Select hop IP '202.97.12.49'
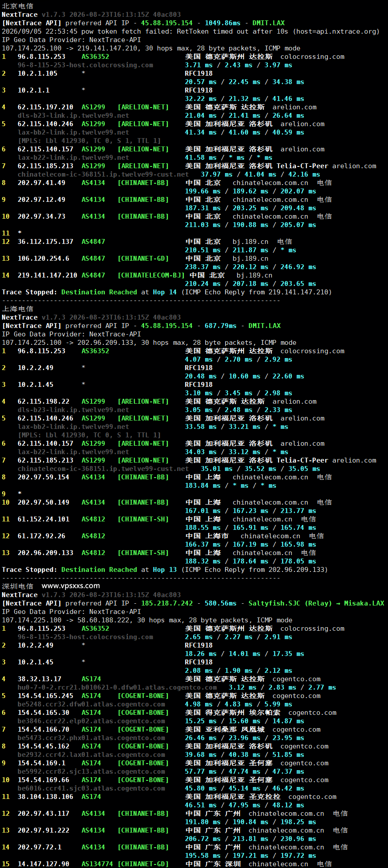The image size is (388, 868). (x=42, y=200)
